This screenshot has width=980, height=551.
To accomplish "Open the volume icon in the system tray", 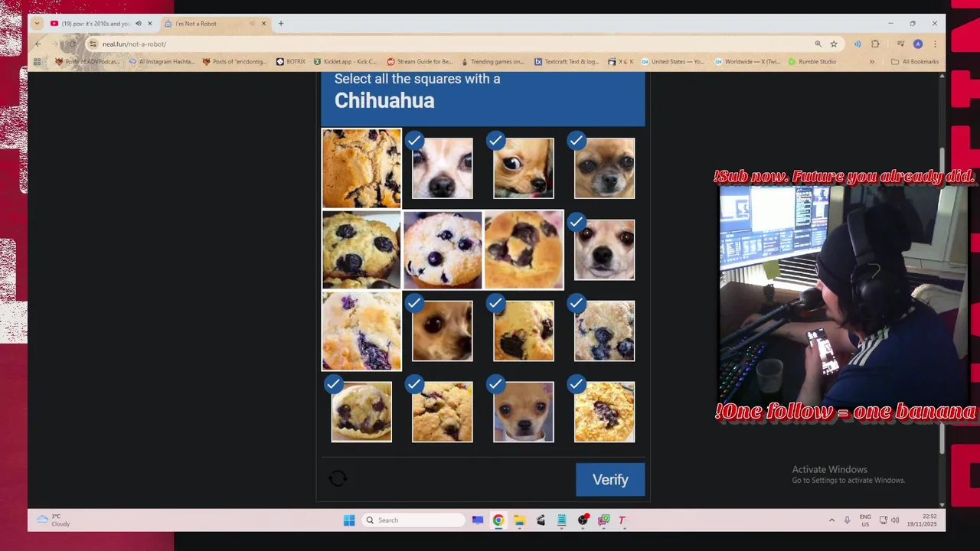I will pos(895,520).
